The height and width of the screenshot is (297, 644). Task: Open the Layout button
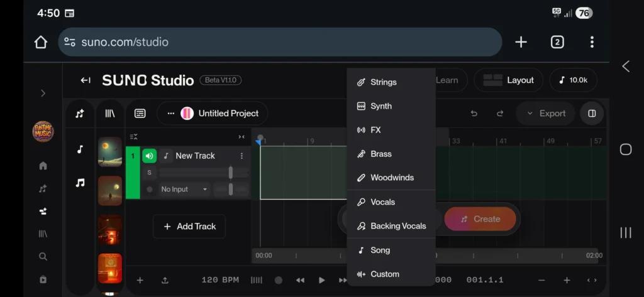coord(508,80)
